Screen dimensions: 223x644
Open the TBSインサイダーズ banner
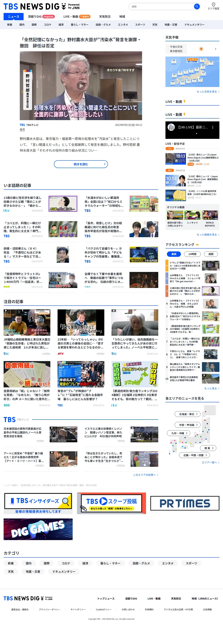pyautogui.click(x=38, y=503)
